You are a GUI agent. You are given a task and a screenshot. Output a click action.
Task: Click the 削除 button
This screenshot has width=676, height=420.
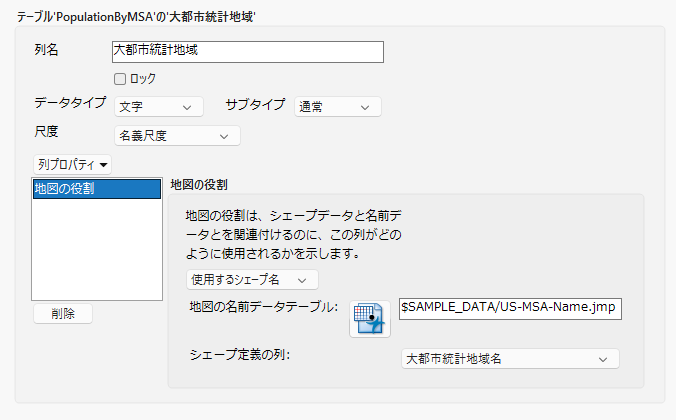pyautogui.click(x=63, y=313)
